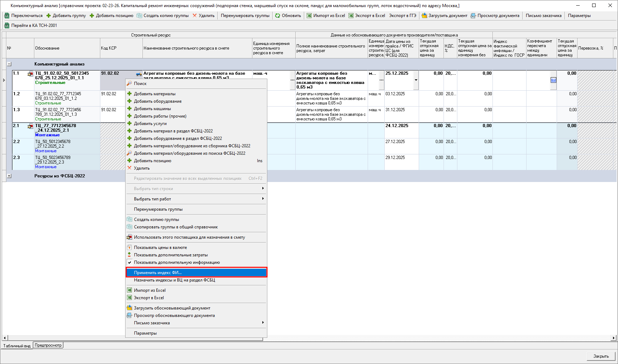This screenshot has height=364, width=618.
Task: Toggle Показывать цены в валюте option
Action: coord(160,248)
